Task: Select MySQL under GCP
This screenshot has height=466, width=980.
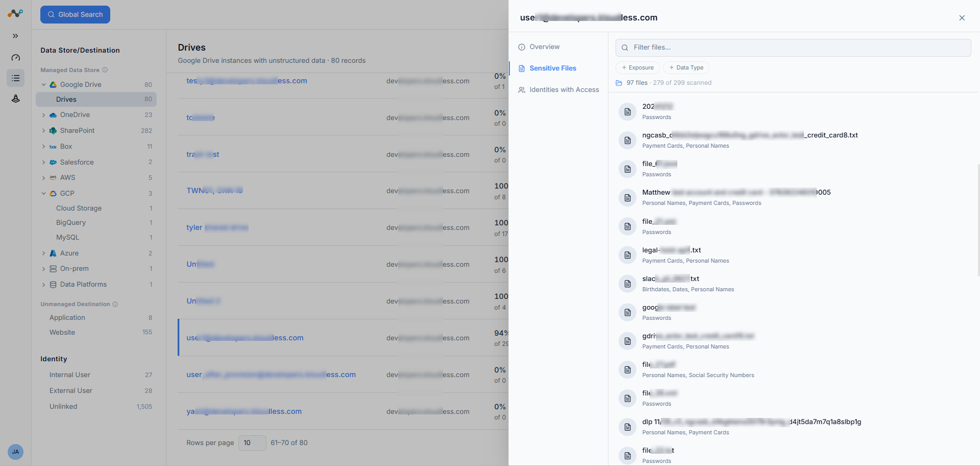Action: pos(67,237)
